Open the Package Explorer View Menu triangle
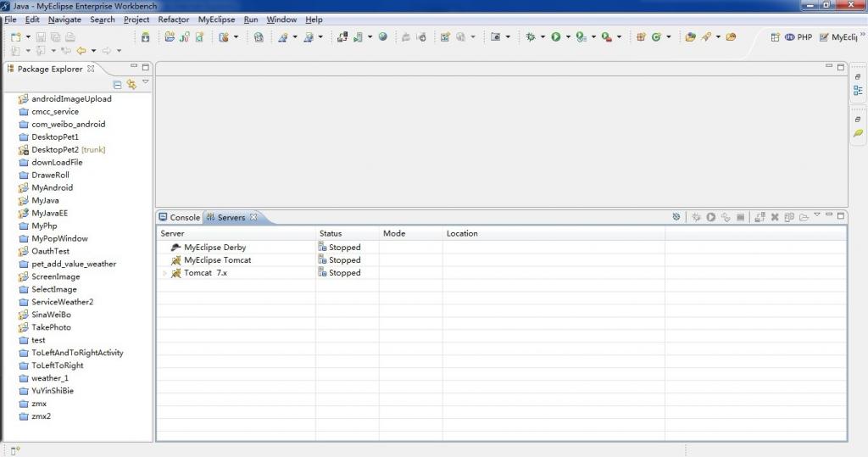Viewport: 868px width, 457px height. click(x=146, y=82)
